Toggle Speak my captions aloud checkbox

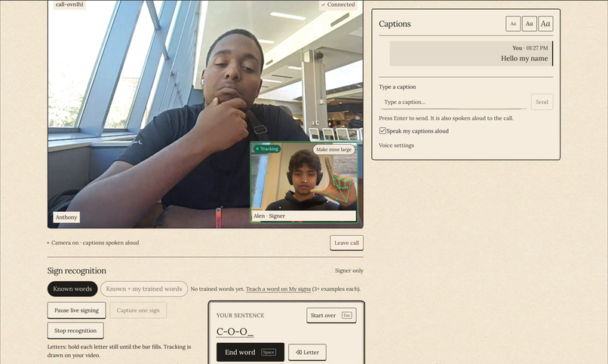click(382, 131)
